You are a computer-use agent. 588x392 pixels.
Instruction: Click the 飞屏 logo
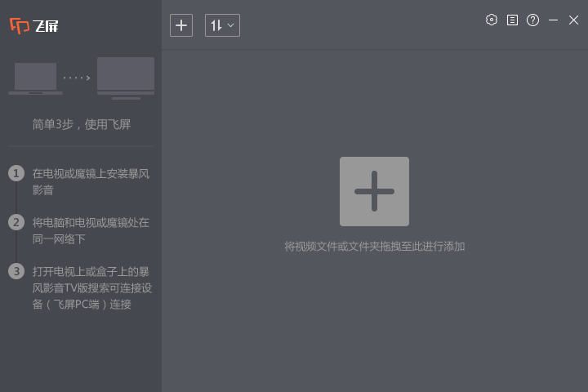34,26
